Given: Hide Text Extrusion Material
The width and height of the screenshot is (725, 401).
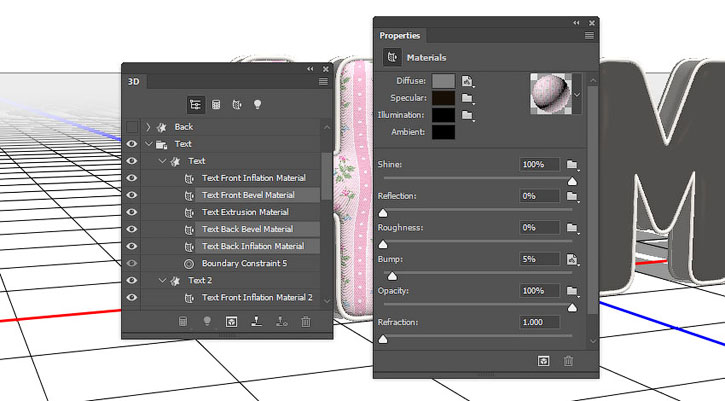Looking at the screenshot, I should 132,212.
